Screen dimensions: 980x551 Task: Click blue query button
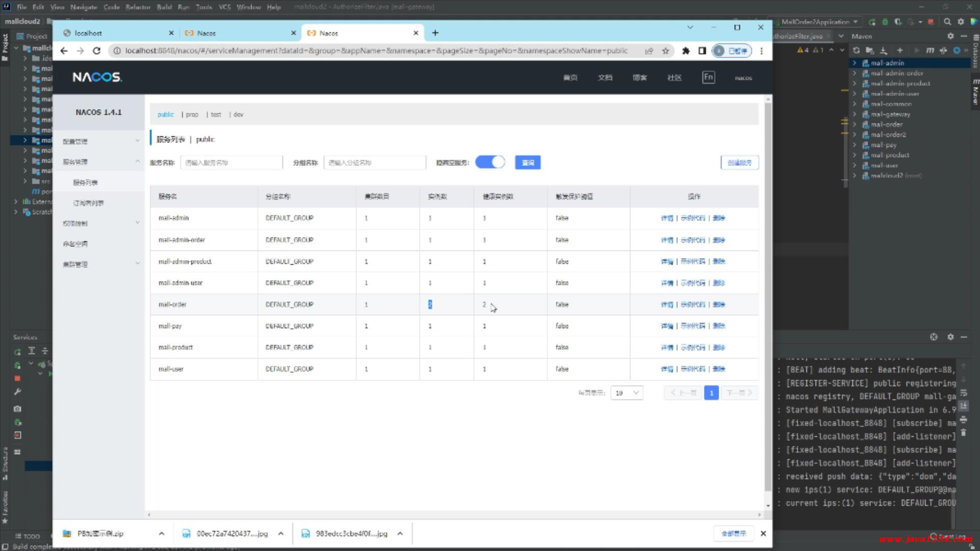coord(528,162)
